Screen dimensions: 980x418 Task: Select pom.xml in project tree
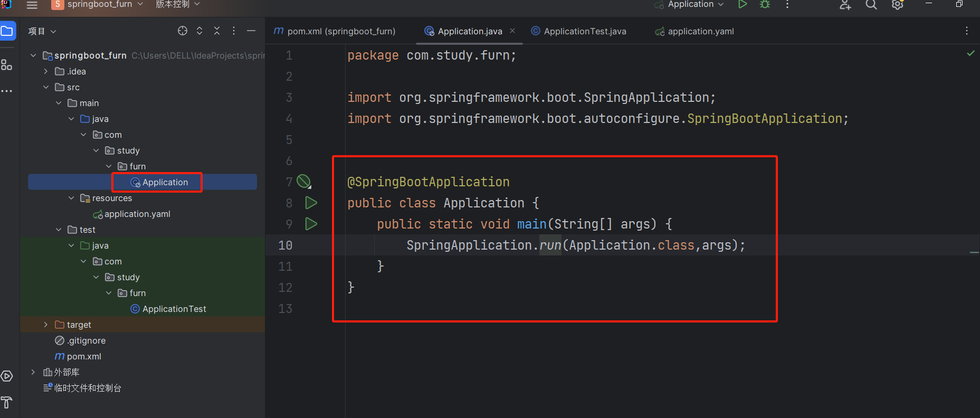pyautogui.click(x=78, y=356)
